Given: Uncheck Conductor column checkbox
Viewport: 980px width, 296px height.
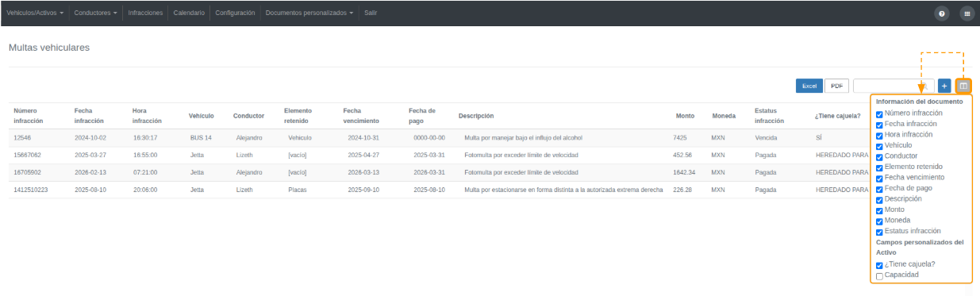Looking at the screenshot, I should tap(879, 157).
